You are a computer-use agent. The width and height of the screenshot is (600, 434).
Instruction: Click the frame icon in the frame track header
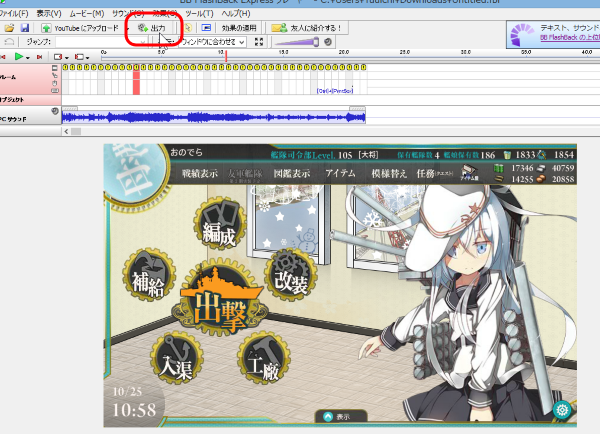click(55, 68)
